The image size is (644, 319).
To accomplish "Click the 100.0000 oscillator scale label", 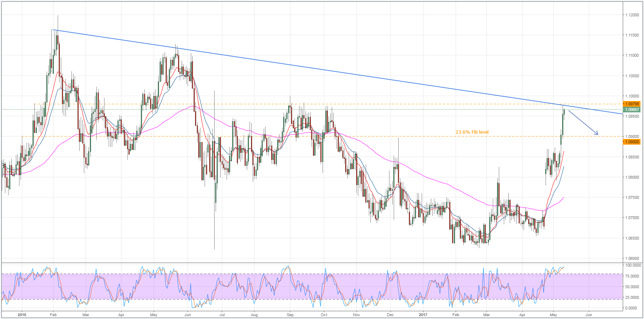I will (633, 265).
